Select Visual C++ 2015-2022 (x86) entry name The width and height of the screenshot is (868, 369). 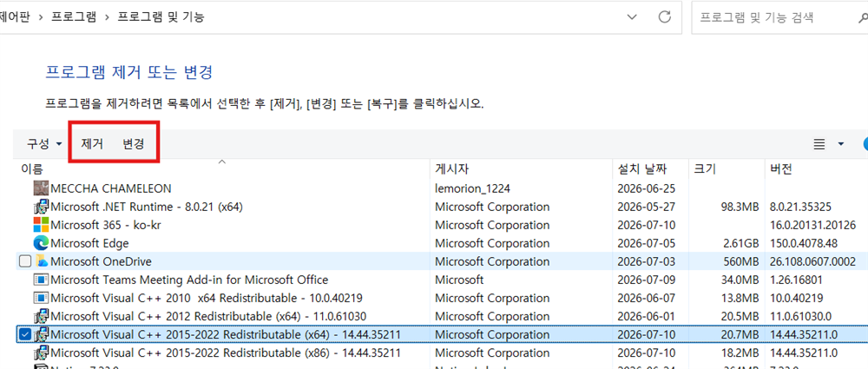[x=226, y=353]
